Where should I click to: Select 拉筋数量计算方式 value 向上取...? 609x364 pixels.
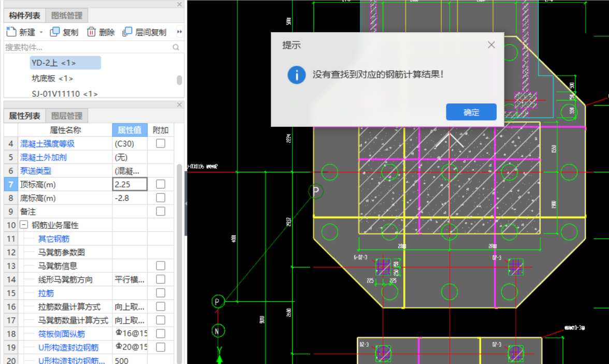129,307
